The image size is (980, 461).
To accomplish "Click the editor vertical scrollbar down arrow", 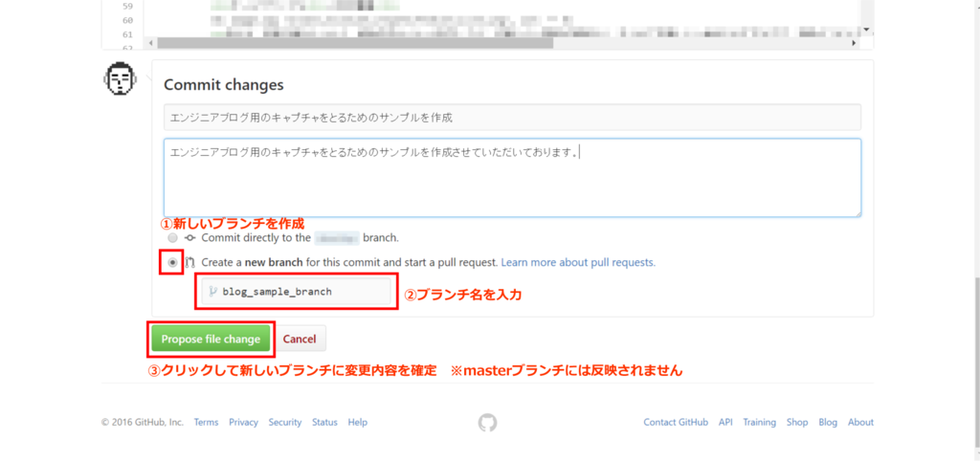I will pyautogui.click(x=866, y=30).
